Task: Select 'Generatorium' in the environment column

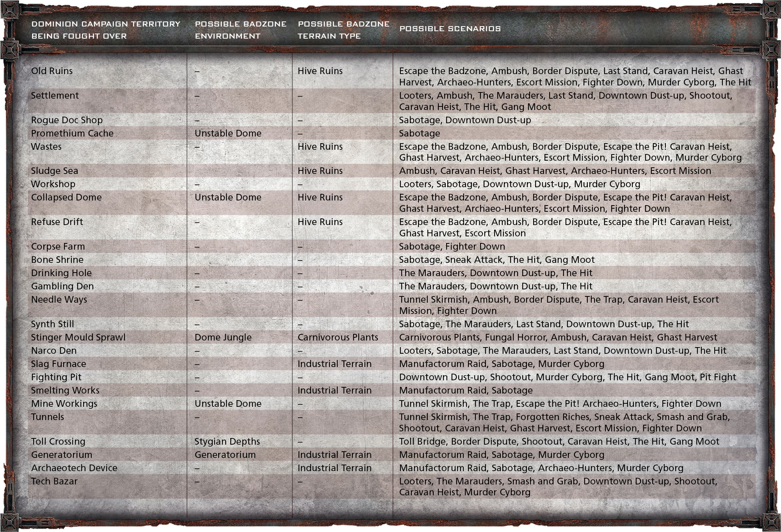Action: [x=225, y=455]
